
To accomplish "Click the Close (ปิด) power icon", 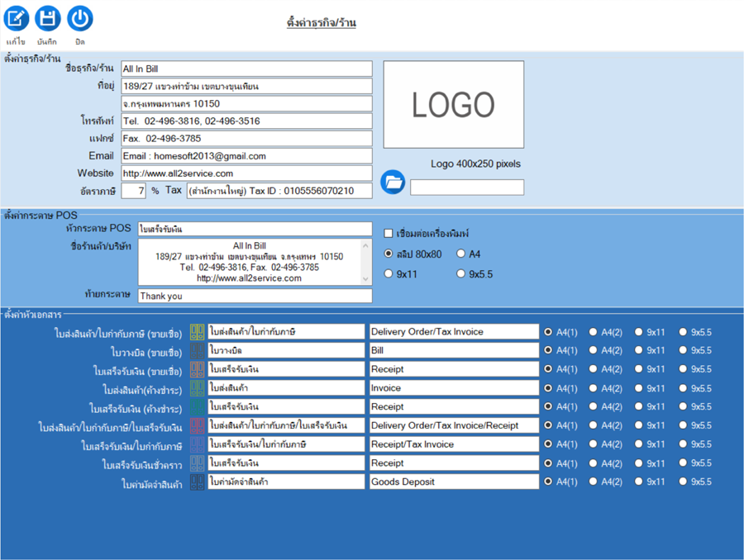I will click(79, 18).
